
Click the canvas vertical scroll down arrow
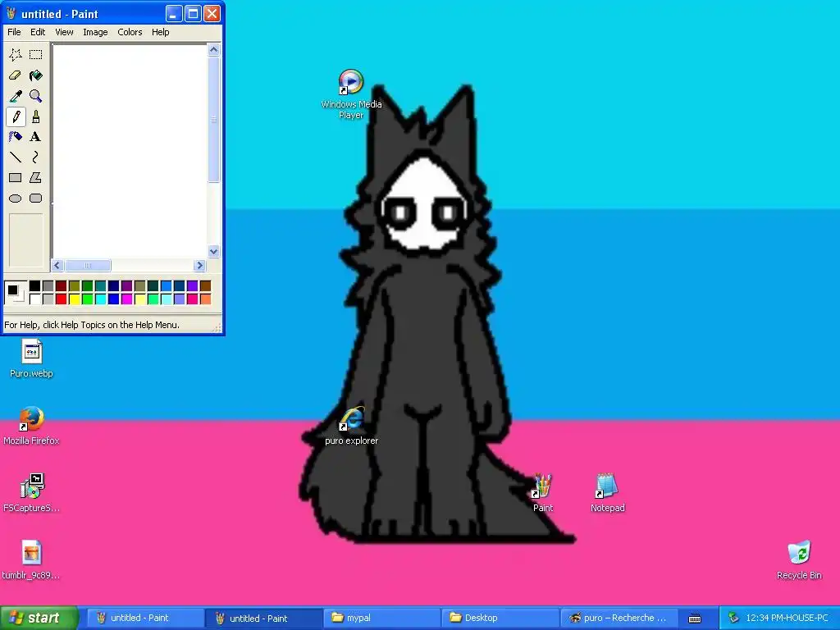[214, 251]
